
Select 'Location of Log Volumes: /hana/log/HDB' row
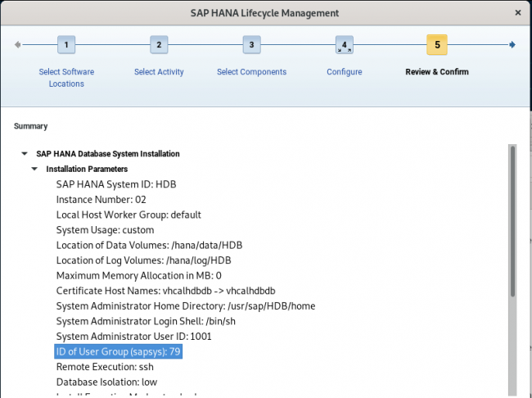click(143, 260)
